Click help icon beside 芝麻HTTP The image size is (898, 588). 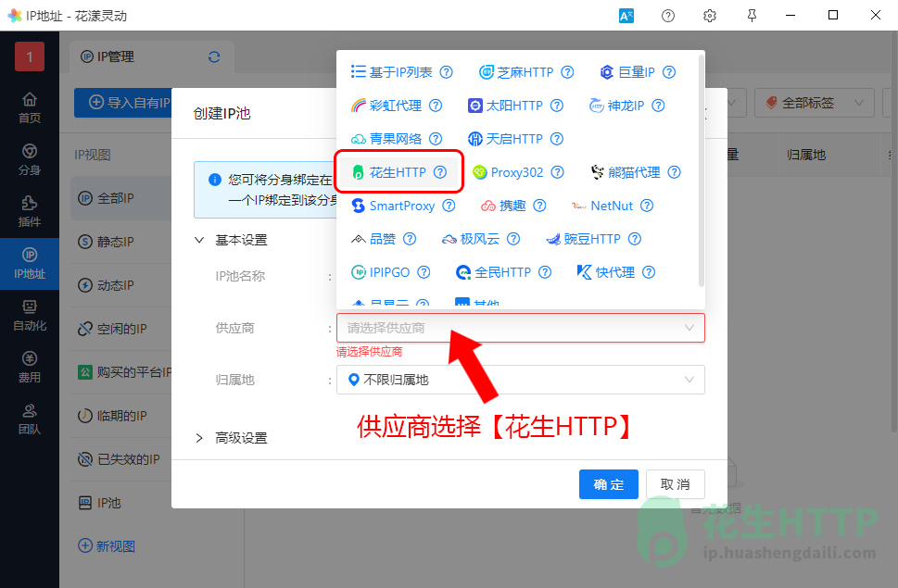click(567, 72)
